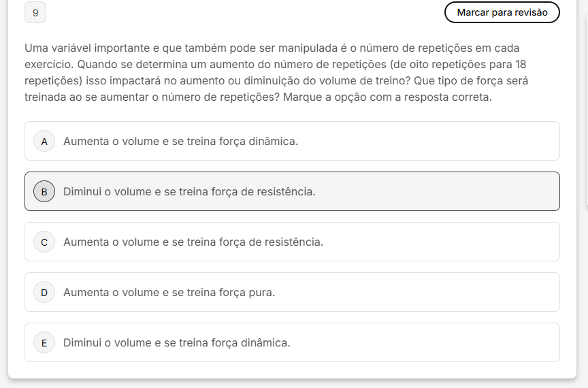The height and width of the screenshot is (388, 588).
Task: Choose answer text "Diminui o volume e se treina força dinâmica"
Action: [x=177, y=342]
